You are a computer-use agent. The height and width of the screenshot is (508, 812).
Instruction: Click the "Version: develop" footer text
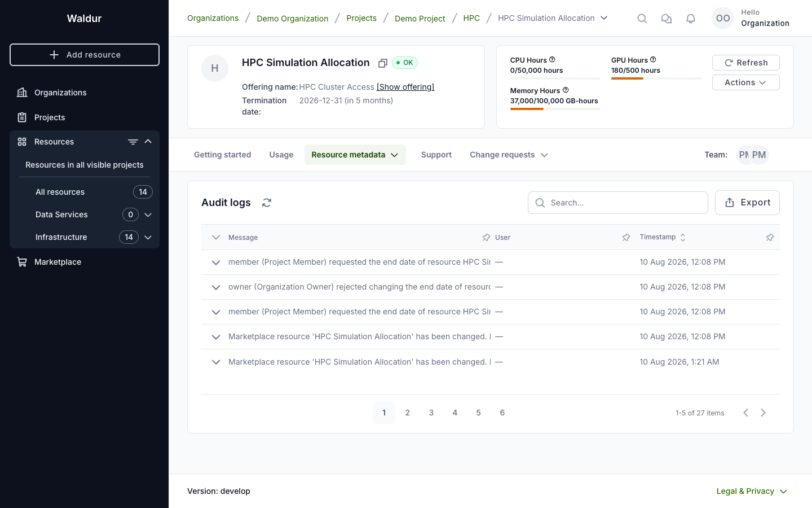pos(219,491)
